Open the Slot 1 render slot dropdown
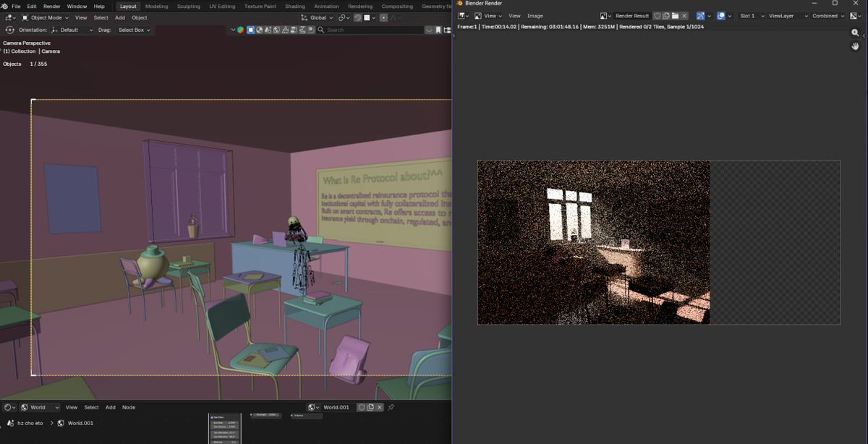Screen dimensions: 868x444 [752, 15]
